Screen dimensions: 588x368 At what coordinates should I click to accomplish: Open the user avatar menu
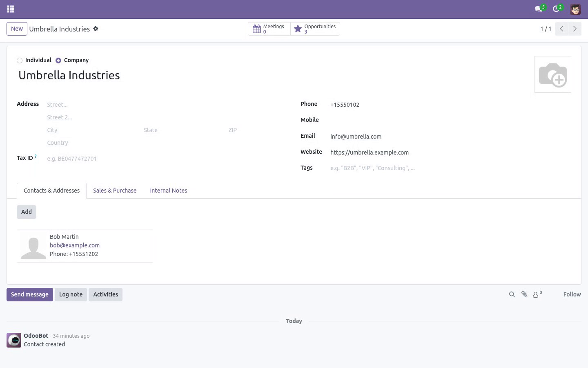point(575,9)
